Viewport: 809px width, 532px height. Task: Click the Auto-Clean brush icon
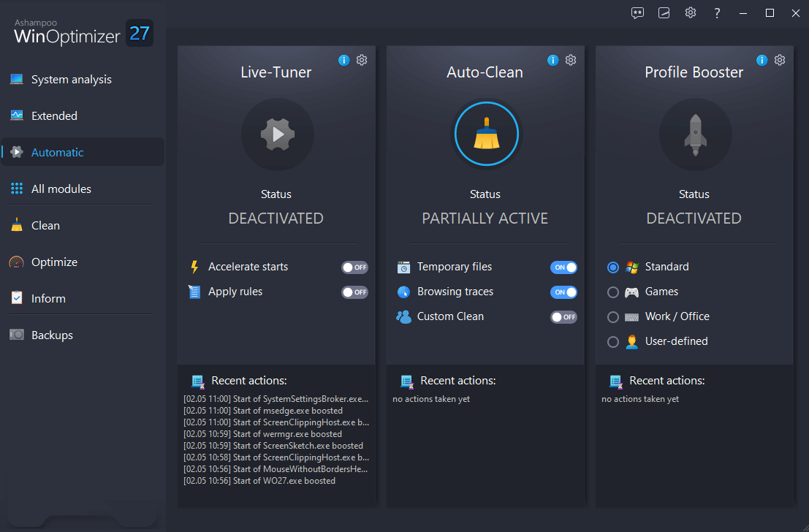click(x=485, y=134)
